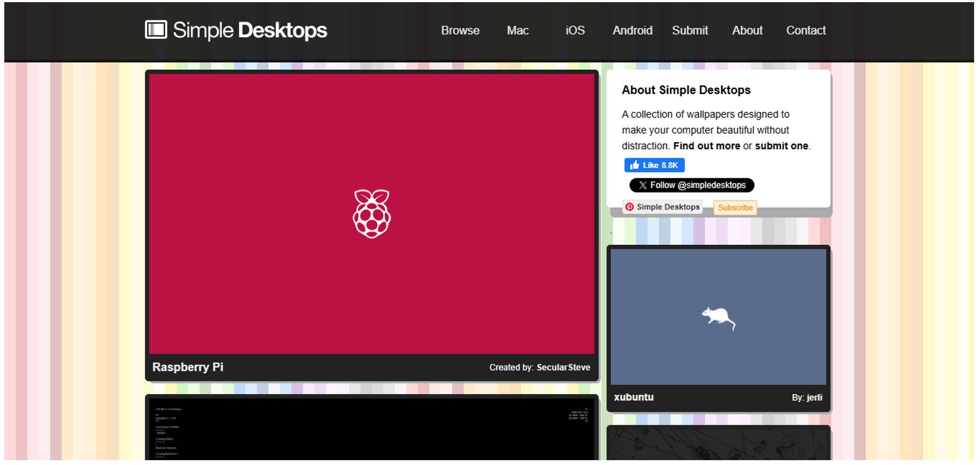Open the Raspberry Pi wallpaper preview

coord(371,214)
